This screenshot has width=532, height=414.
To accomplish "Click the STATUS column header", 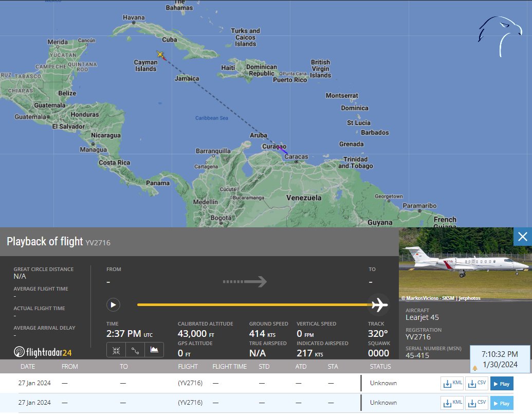I will pyautogui.click(x=380, y=367).
